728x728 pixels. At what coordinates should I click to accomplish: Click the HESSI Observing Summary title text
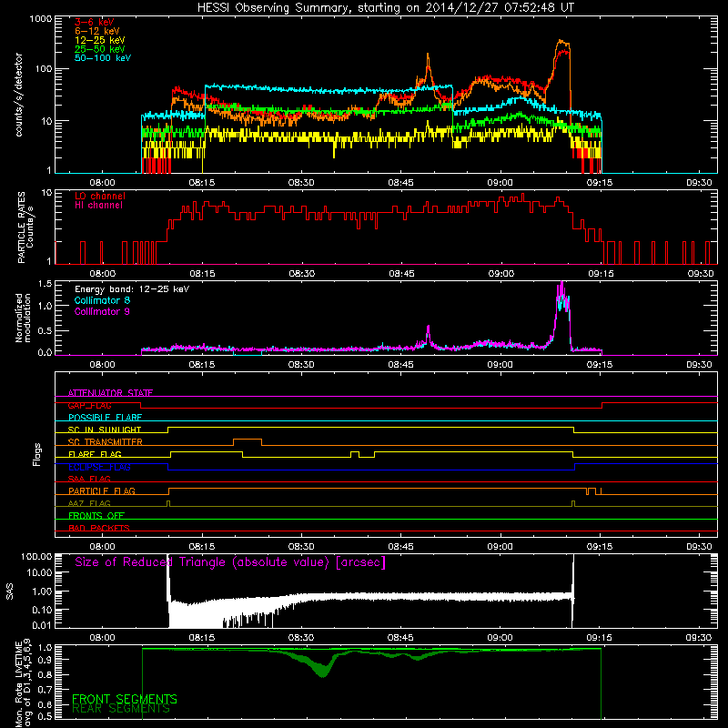[385, 7]
